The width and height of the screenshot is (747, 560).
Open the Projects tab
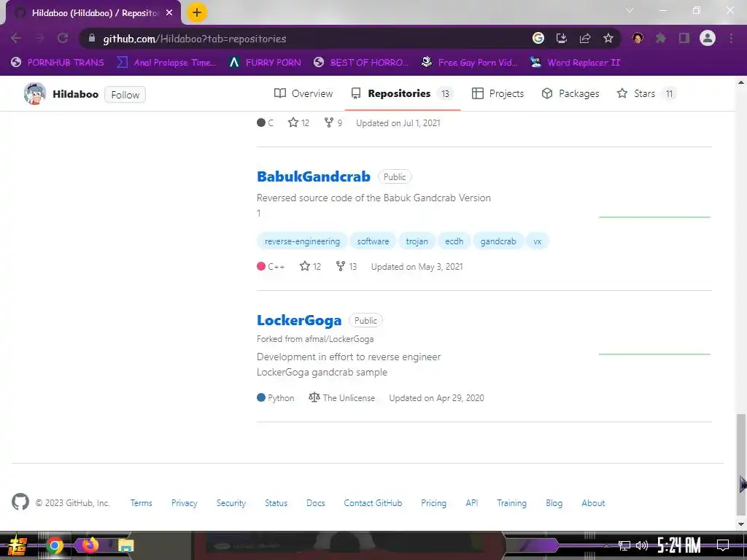coord(498,93)
